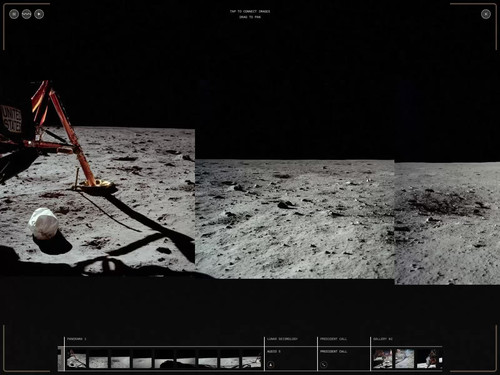This screenshot has width=500, height=375.
Task: Open the ninth panorama thumbnail in timeline
Action: point(251,359)
